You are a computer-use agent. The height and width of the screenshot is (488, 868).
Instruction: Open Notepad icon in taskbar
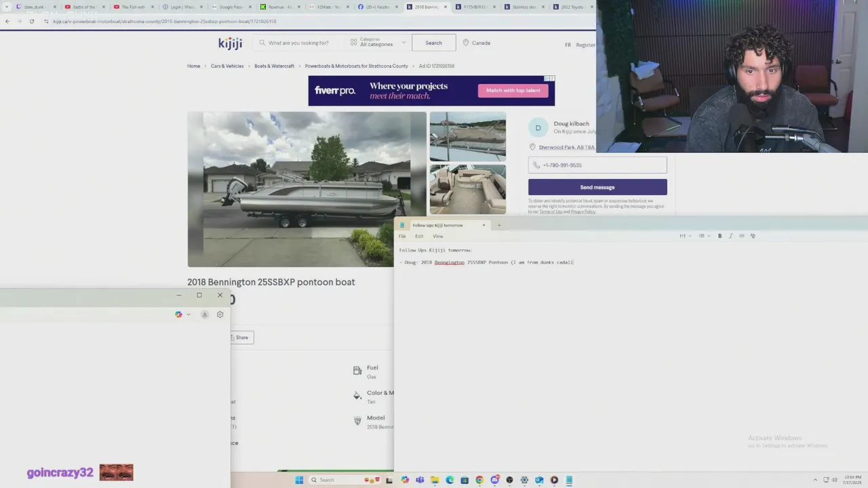pyautogui.click(x=569, y=480)
